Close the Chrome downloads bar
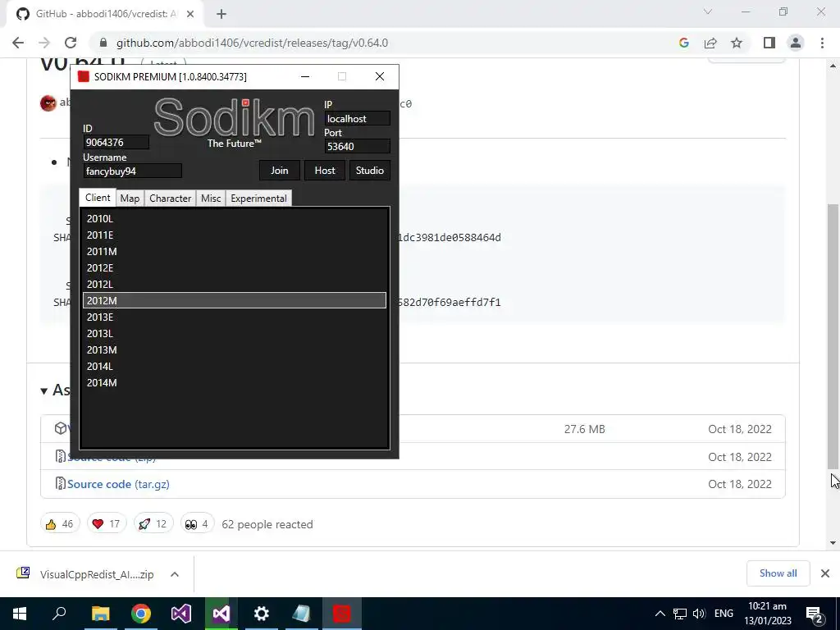The width and height of the screenshot is (840, 630). (x=825, y=573)
